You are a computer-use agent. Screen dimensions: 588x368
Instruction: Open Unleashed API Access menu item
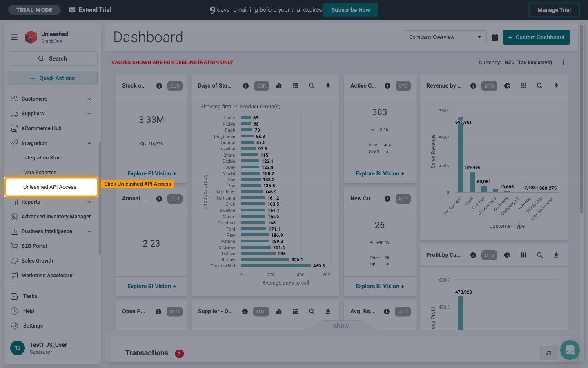(x=51, y=187)
